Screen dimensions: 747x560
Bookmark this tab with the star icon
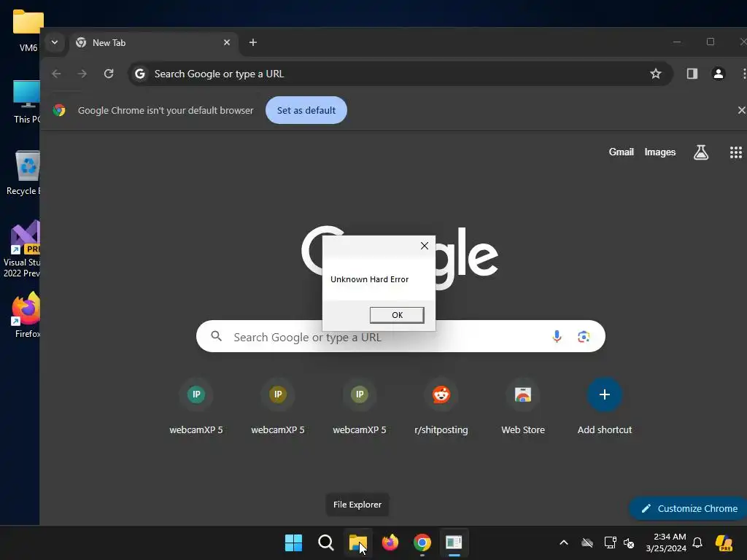coord(656,74)
